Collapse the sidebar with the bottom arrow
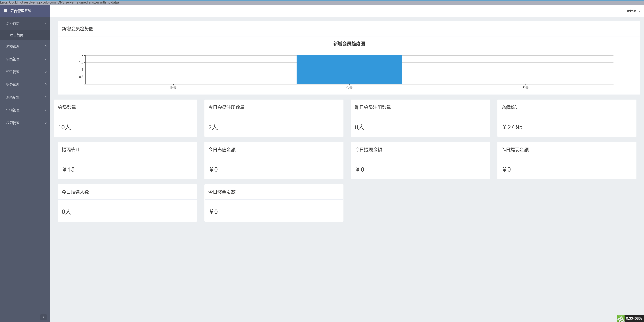The width and height of the screenshot is (644, 322). [43, 317]
